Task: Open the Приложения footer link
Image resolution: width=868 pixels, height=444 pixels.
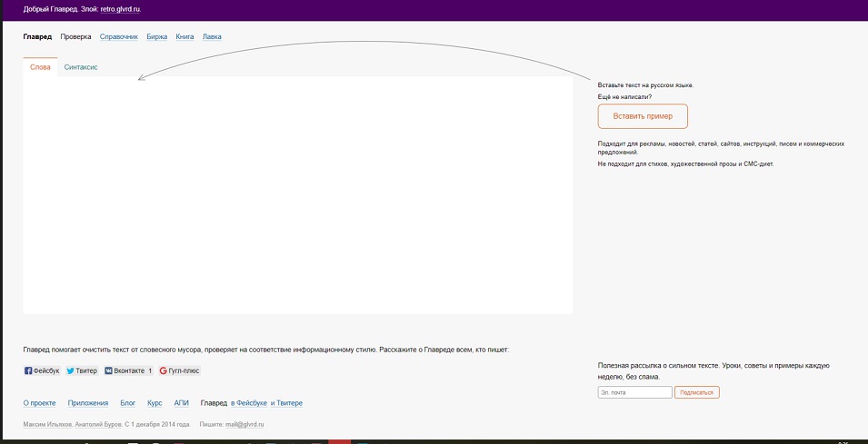Action: (88, 403)
